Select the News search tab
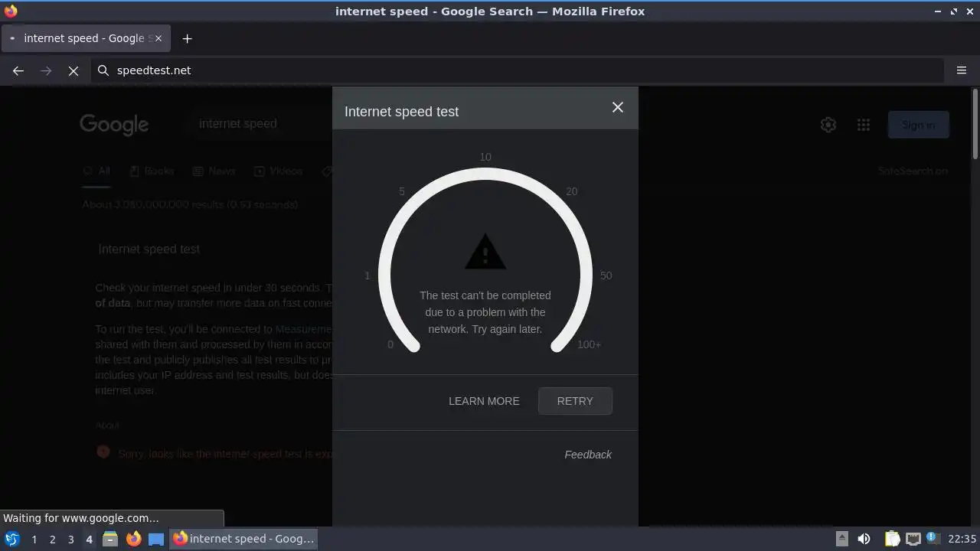Image resolution: width=980 pixels, height=551 pixels. [214, 171]
